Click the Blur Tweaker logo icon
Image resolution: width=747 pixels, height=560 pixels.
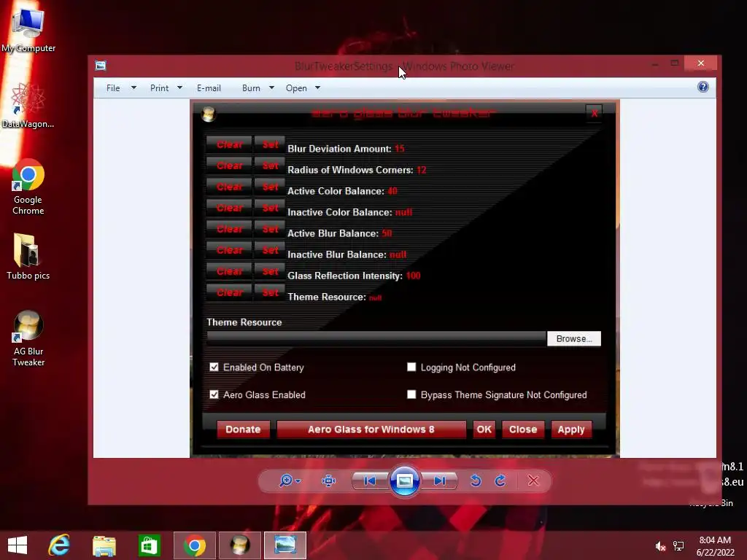[208, 114]
